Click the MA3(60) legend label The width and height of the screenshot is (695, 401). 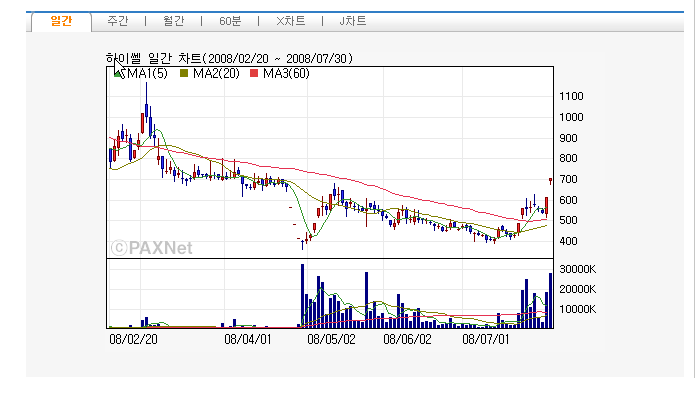pos(286,73)
